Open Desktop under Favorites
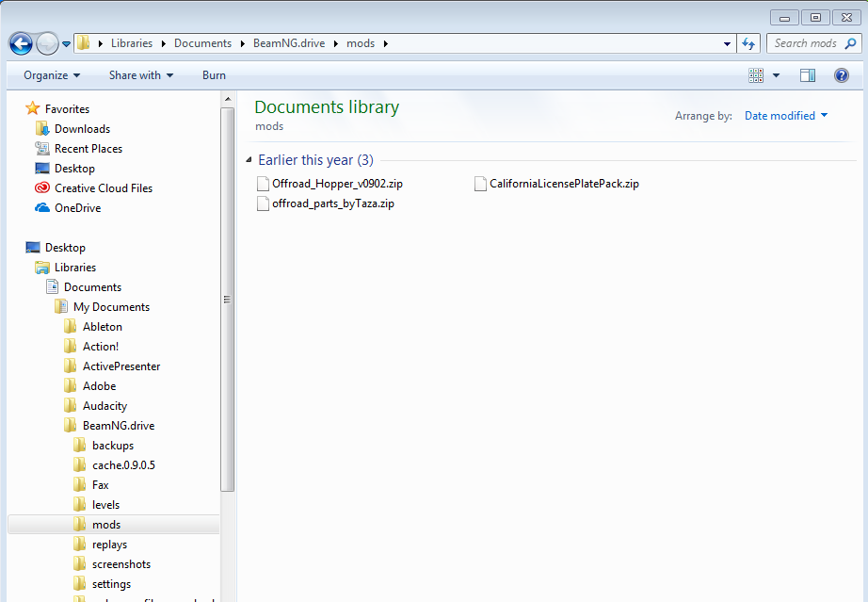 click(x=74, y=169)
